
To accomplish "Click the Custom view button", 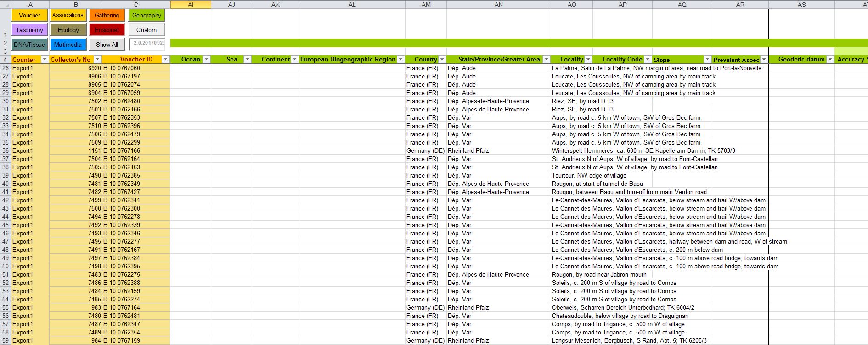I will tap(147, 30).
